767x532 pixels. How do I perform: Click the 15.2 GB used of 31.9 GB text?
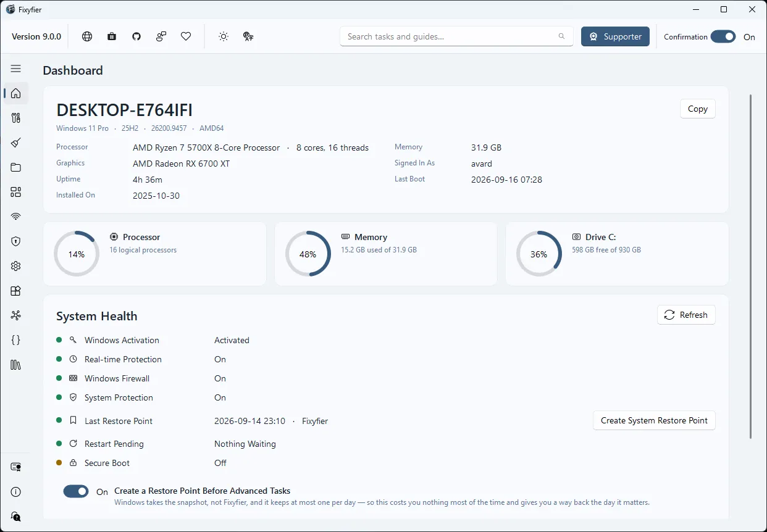point(379,250)
